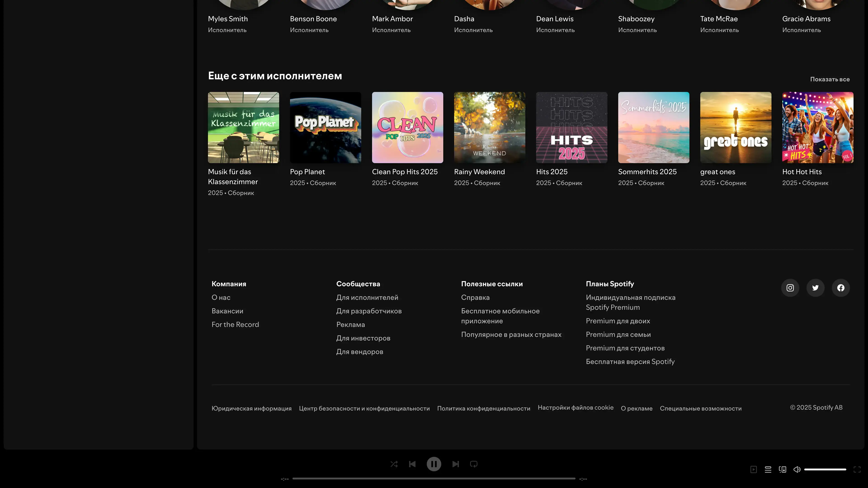Skip to the next track
The width and height of the screenshot is (868, 488).
[455, 464]
